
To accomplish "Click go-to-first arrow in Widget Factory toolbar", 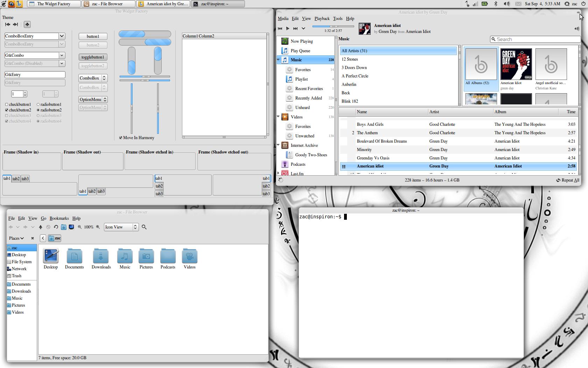I will [x=7, y=25].
